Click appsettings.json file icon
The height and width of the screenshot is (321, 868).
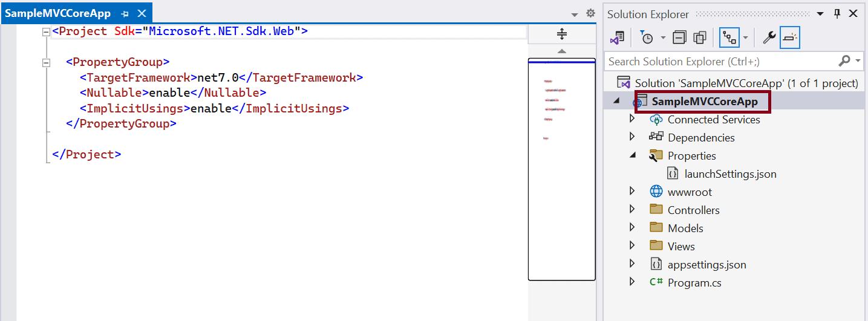[x=656, y=264]
